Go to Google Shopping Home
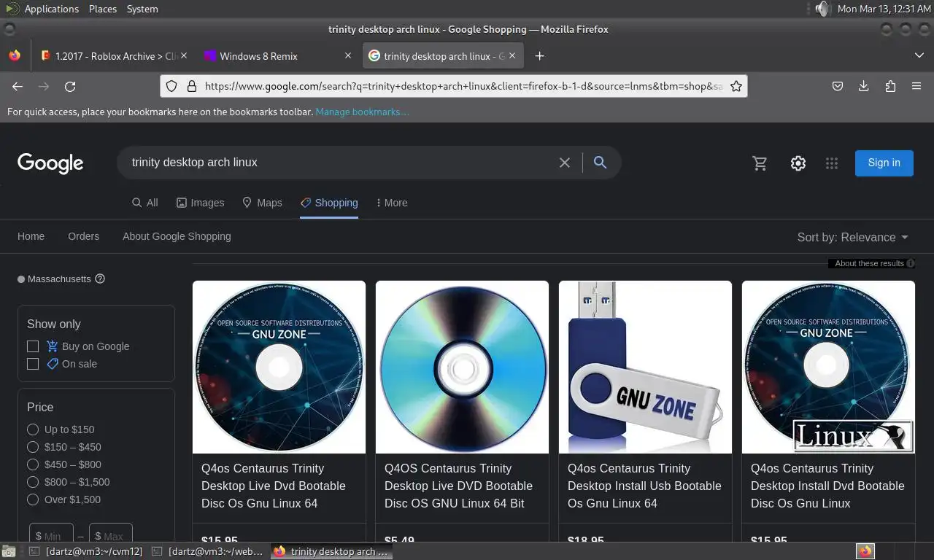Viewport: 934px width, 560px height. click(31, 236)
